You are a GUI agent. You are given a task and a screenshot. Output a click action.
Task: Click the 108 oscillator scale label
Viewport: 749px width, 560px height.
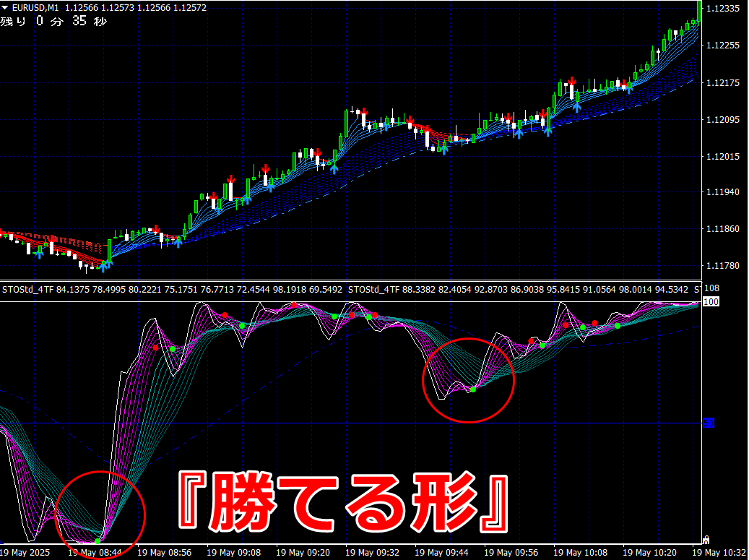coord(711,288)
